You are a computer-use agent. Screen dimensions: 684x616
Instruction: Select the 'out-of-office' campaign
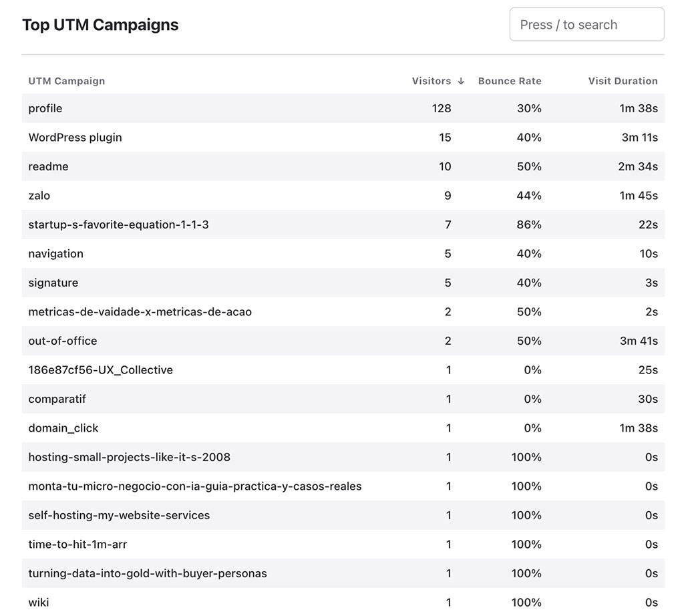point(63,341)
